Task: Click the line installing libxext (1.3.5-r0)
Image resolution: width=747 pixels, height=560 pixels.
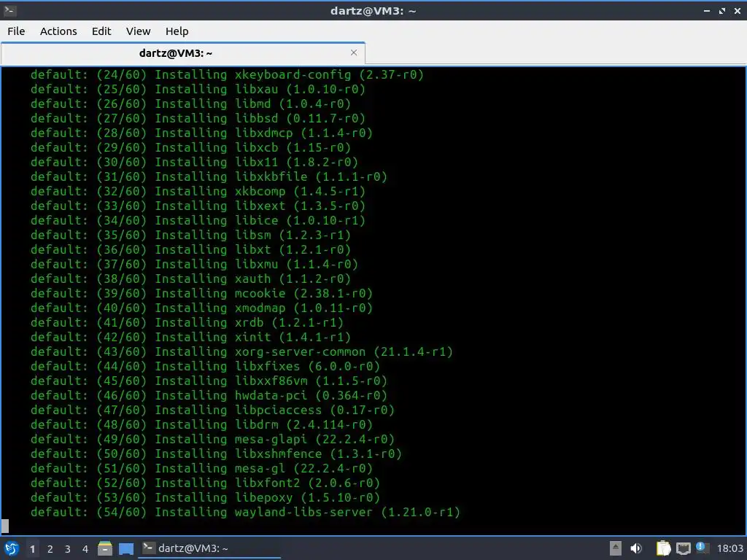Action: [198, 206]
